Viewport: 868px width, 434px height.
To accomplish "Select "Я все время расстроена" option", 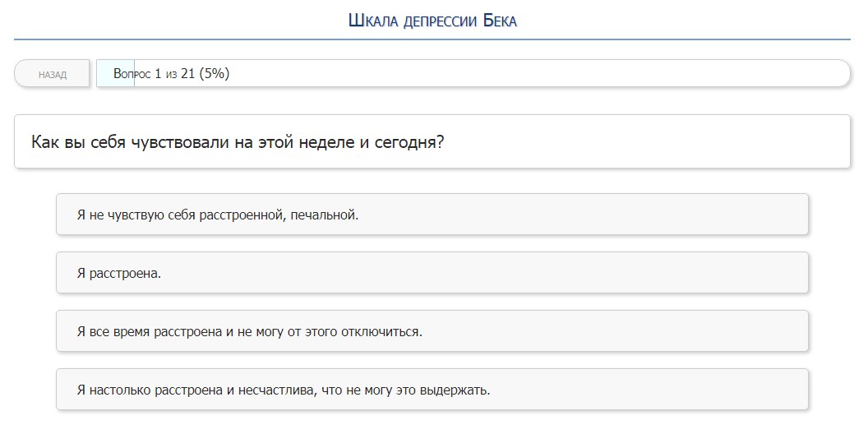I will pos(249,332).
